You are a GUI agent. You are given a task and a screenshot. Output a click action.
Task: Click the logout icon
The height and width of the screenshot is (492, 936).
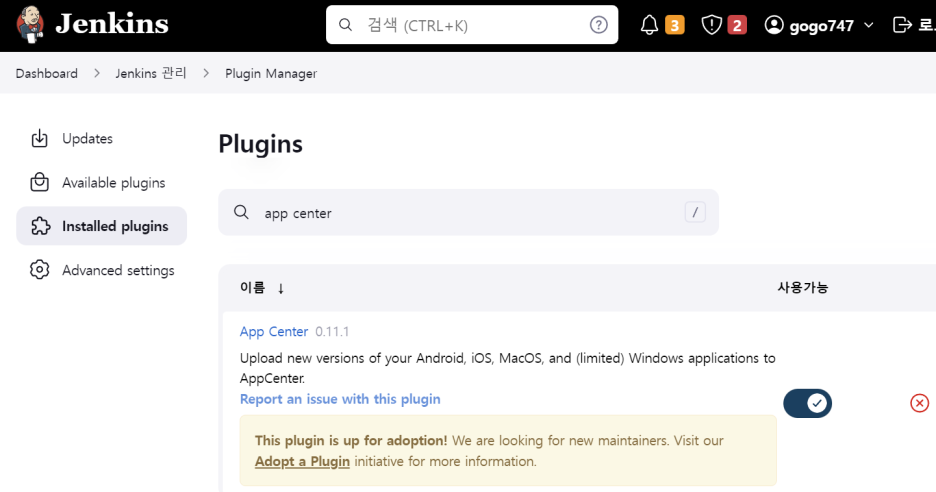902,25
